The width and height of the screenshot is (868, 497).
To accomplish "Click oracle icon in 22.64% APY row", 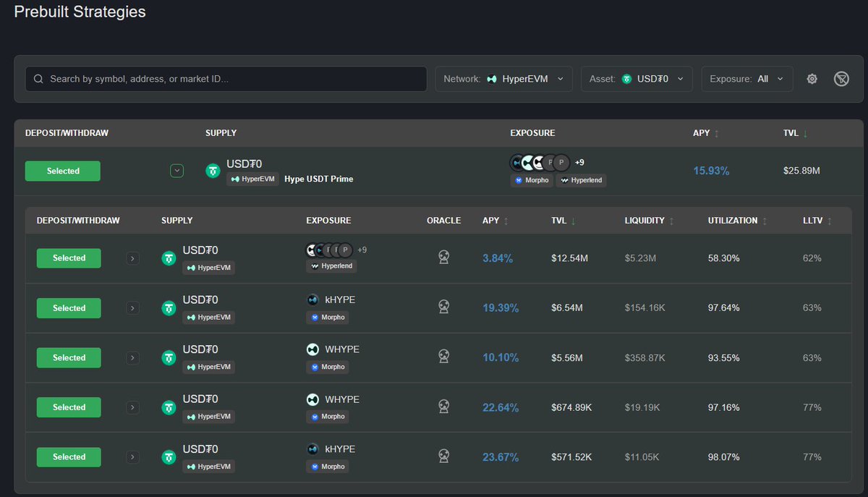I will click(x=444, y=407).
